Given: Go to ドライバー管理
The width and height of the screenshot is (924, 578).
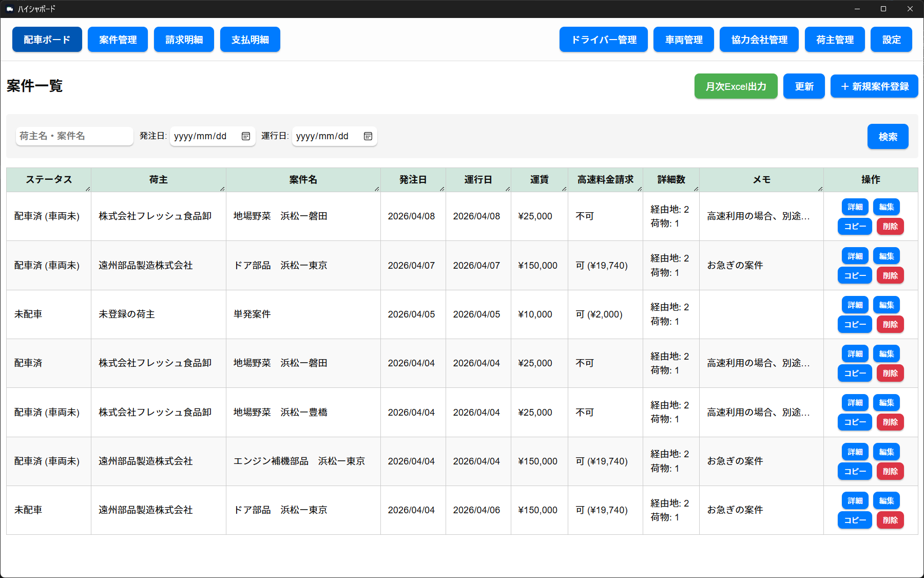Looking at the screenshot, I should pos(604,40).
